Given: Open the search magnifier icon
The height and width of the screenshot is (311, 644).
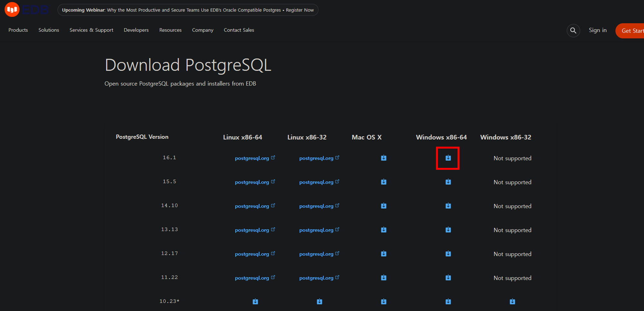Looking at the screenshot, I should [573, 31].
